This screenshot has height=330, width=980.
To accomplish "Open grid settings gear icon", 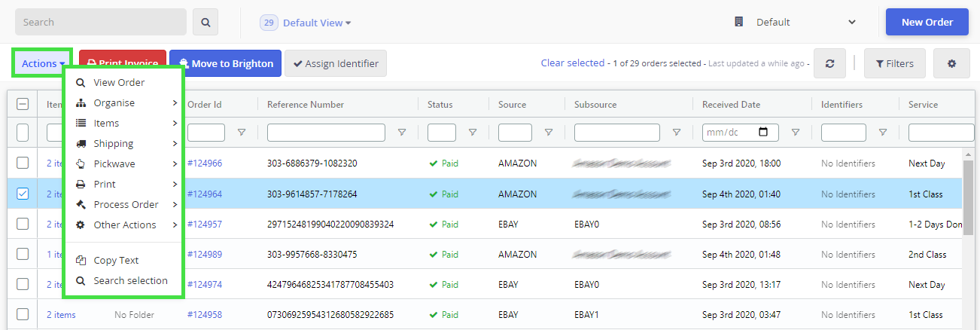I will pyautogui.click(x=951, y=64).
